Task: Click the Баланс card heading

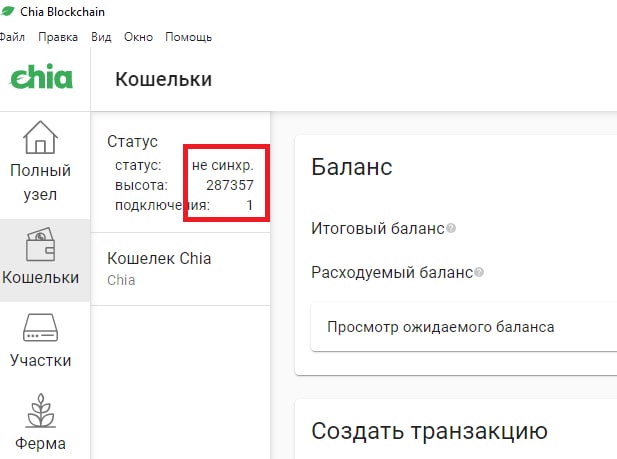Action: point(351,167)
